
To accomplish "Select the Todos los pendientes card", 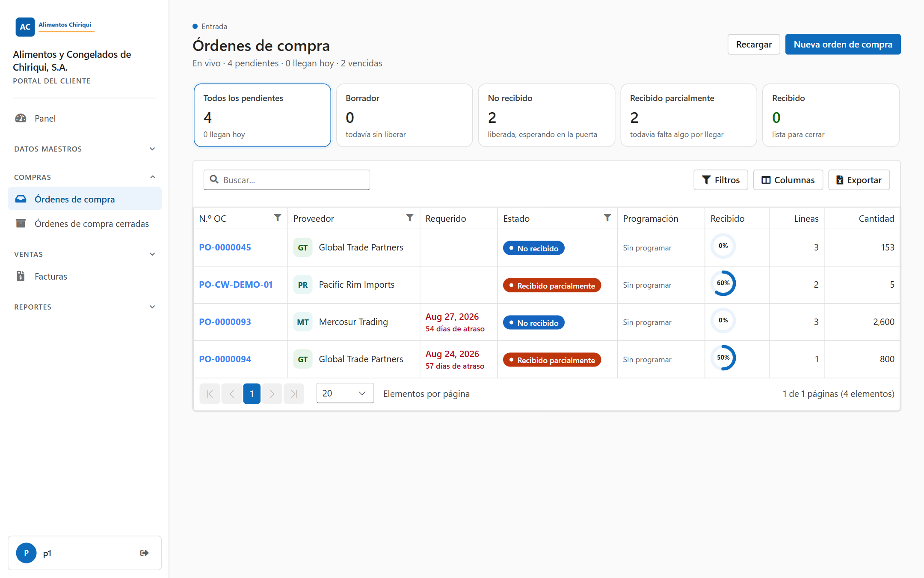I will click(x=262, y=115).
